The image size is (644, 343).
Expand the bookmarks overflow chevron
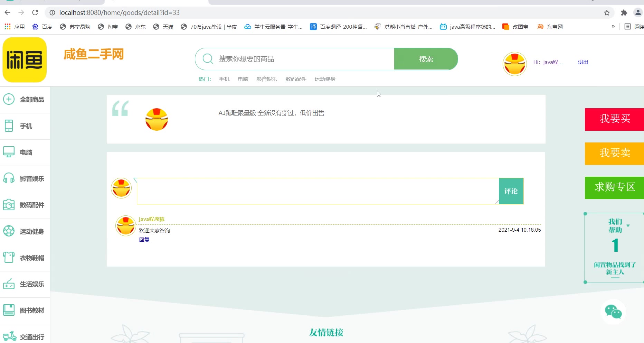point(613,26)
